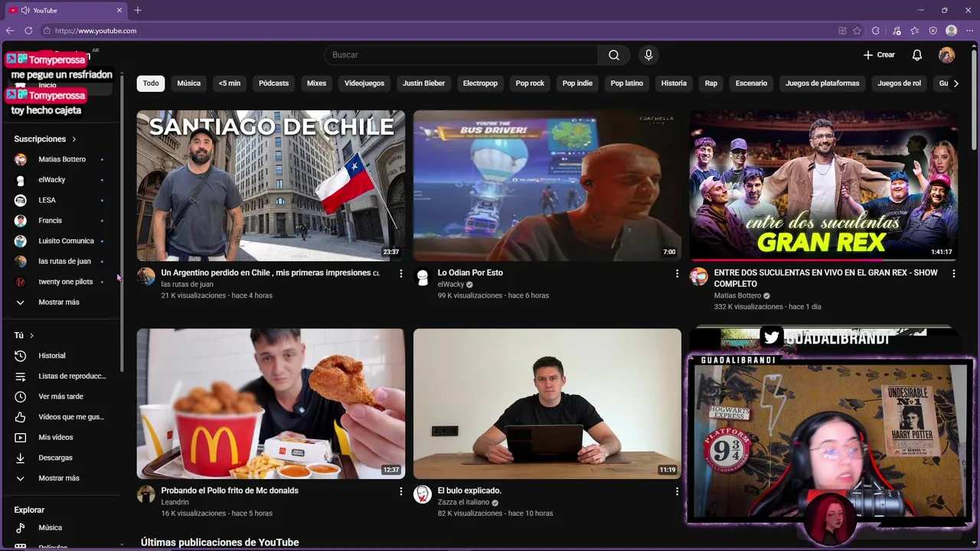Play the man with laptop thumbnail
This screenshot has height=551, width=980.
(547, 404)
